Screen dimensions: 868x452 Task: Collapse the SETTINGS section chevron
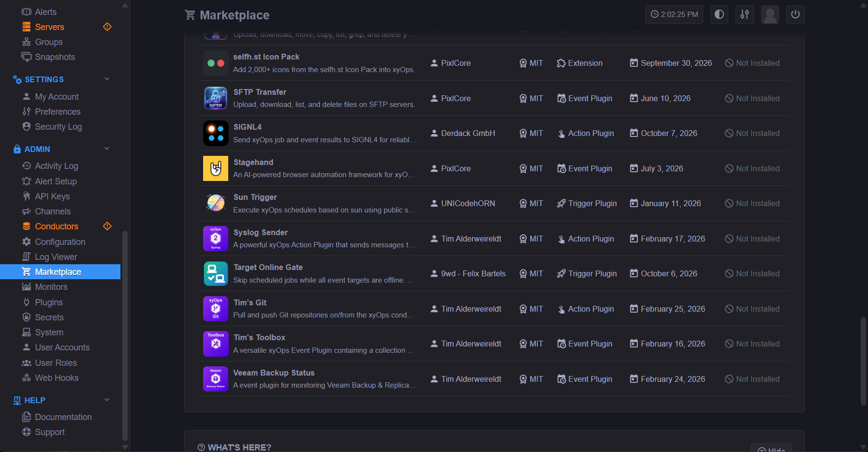(107, 79)
